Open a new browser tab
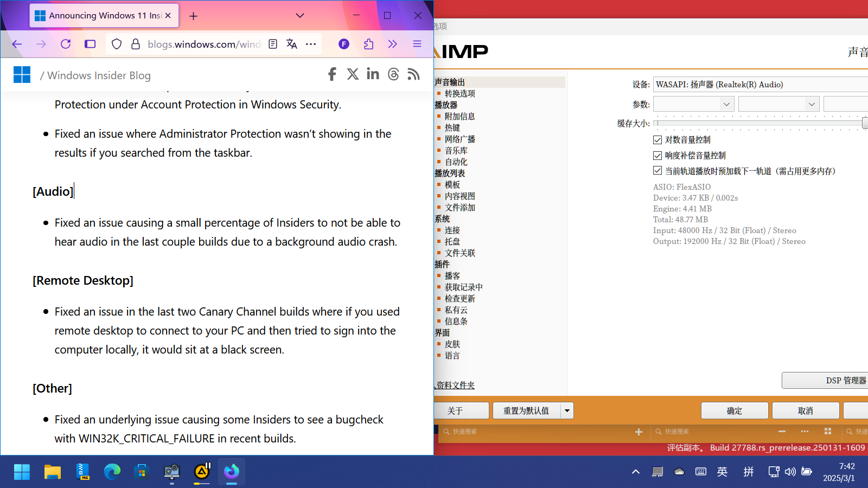868x488 pixels. pyautogui.click(x=193, y=16)
